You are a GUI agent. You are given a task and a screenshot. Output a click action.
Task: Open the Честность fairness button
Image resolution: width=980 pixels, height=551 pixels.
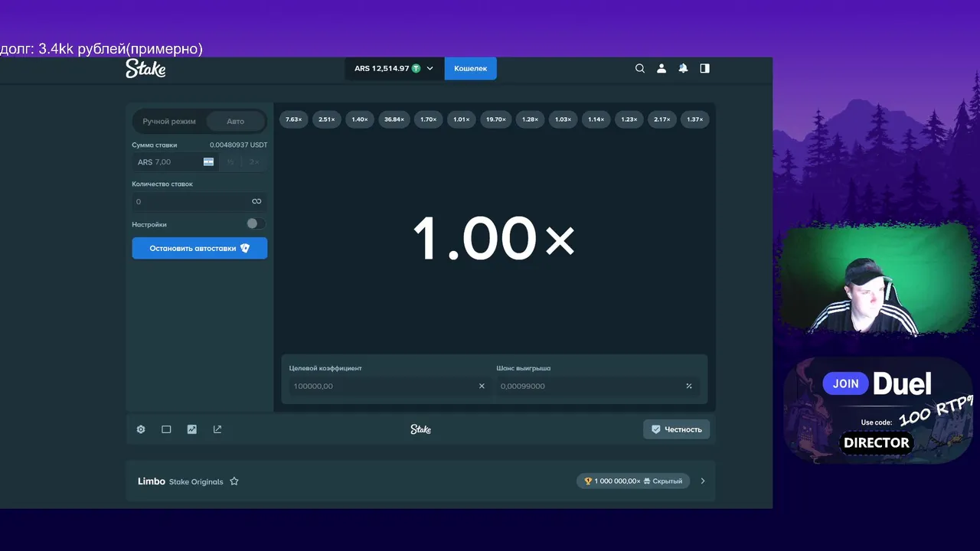[676, 429]
